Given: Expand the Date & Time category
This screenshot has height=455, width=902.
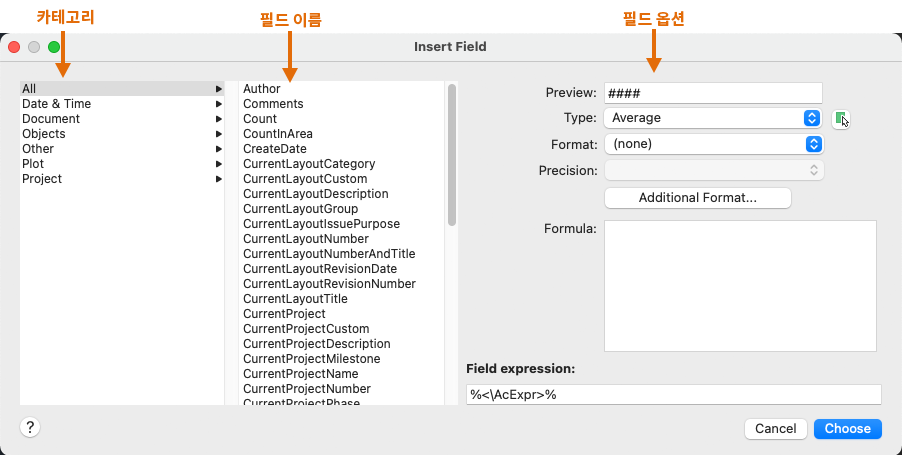Looking at the screenshot, I should [x=56, y=104].
